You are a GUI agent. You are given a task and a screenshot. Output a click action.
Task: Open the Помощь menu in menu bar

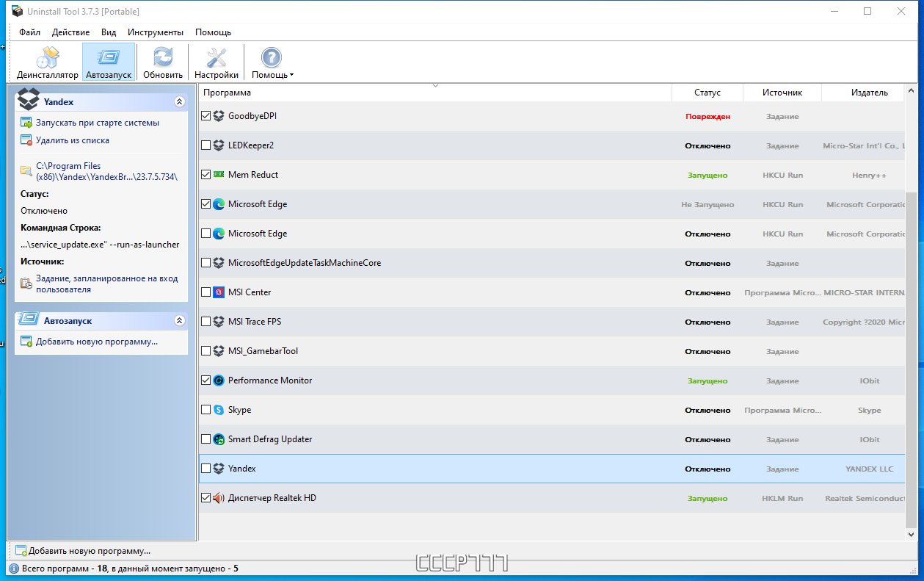(214, 32)
